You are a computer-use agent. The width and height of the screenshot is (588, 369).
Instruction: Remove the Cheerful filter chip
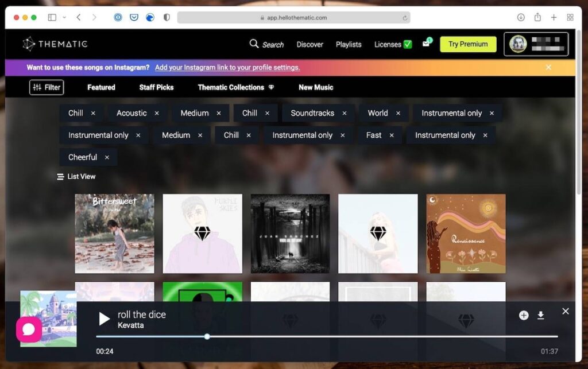point(107,157)
